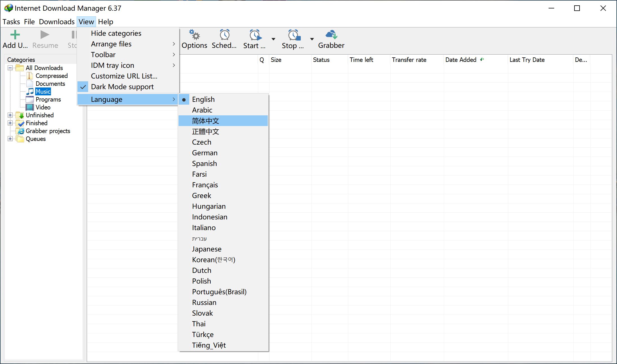
Task: Sort by Transfer rate column header
Action: (417, 60)
